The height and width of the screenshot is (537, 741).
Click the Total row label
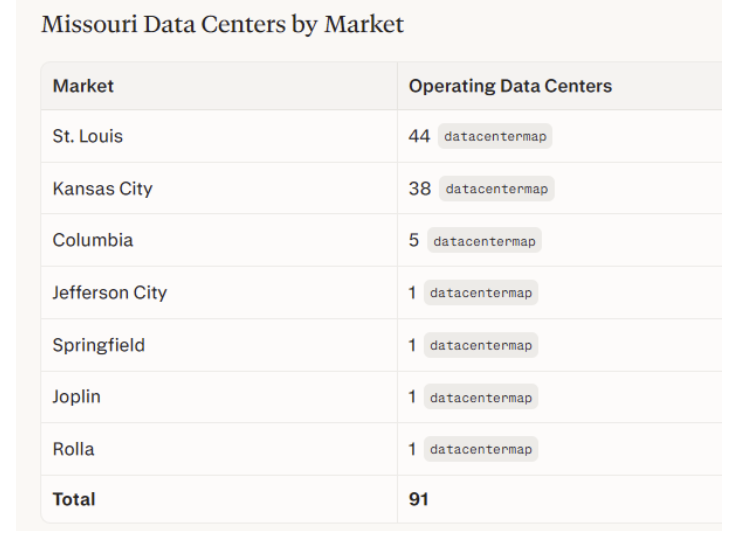coord(74,499)
